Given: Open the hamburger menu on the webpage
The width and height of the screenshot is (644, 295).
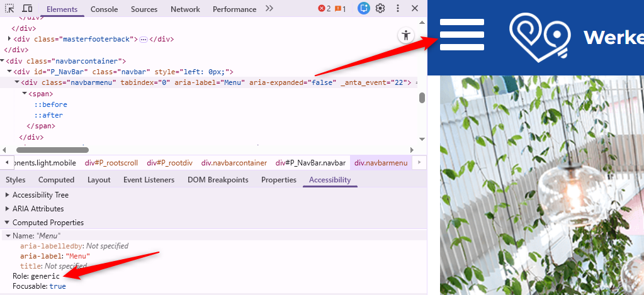Looking at the screenshot, I should tap(461, 35).
